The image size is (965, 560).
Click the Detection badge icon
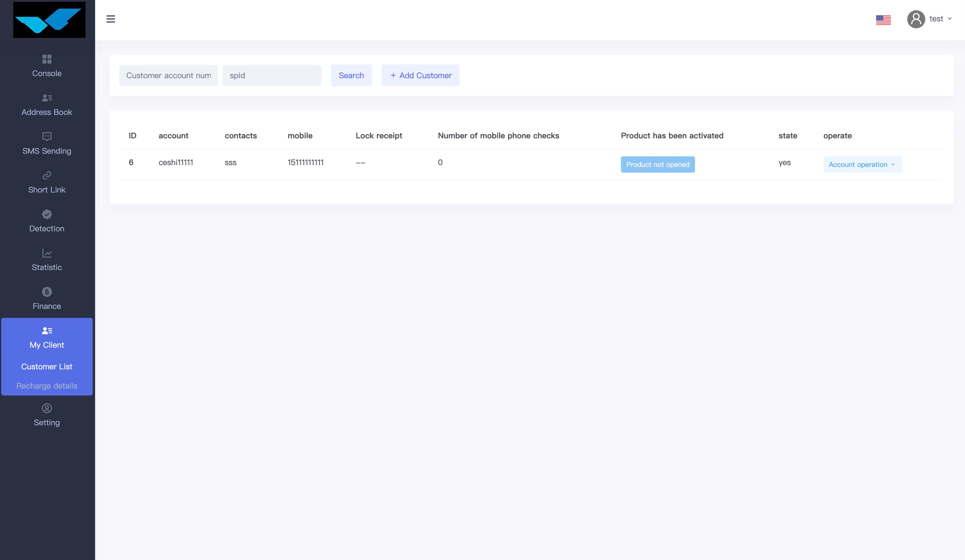tap(47, 214)
